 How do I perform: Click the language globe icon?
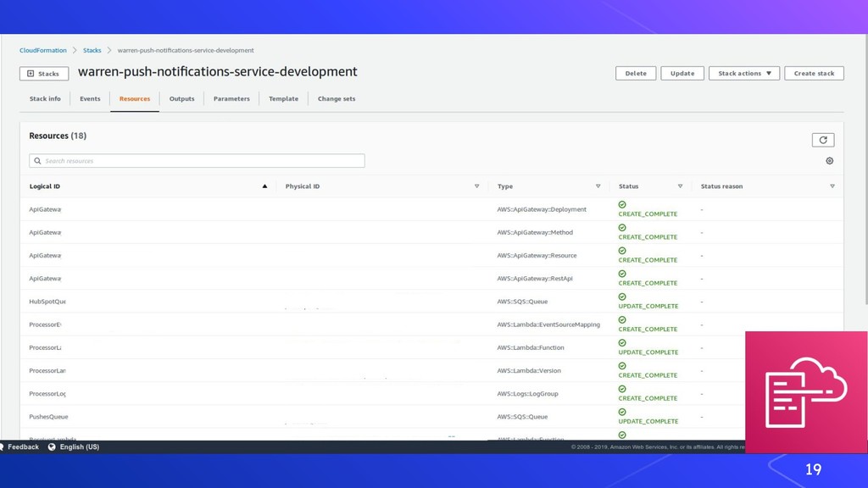(52, 447)
